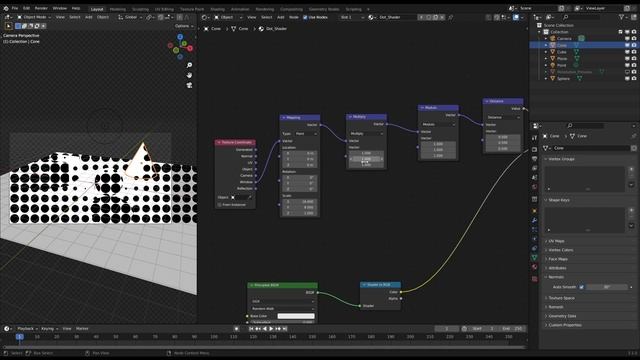Hide the Plane object in viewport

627,59
